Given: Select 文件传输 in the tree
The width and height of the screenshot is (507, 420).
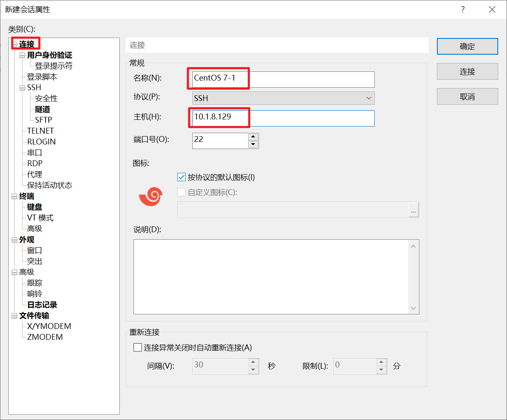Looking at the screenshot, I should tap(34, 316).
